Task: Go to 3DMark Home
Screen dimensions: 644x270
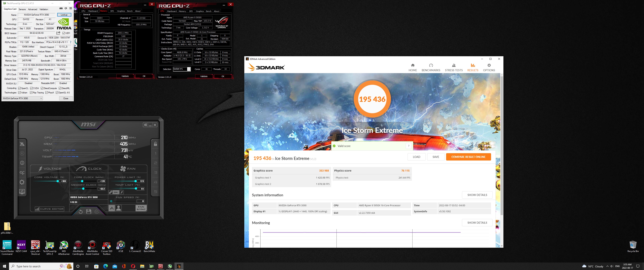Action: pyautogui.click(x=412, y=68)
